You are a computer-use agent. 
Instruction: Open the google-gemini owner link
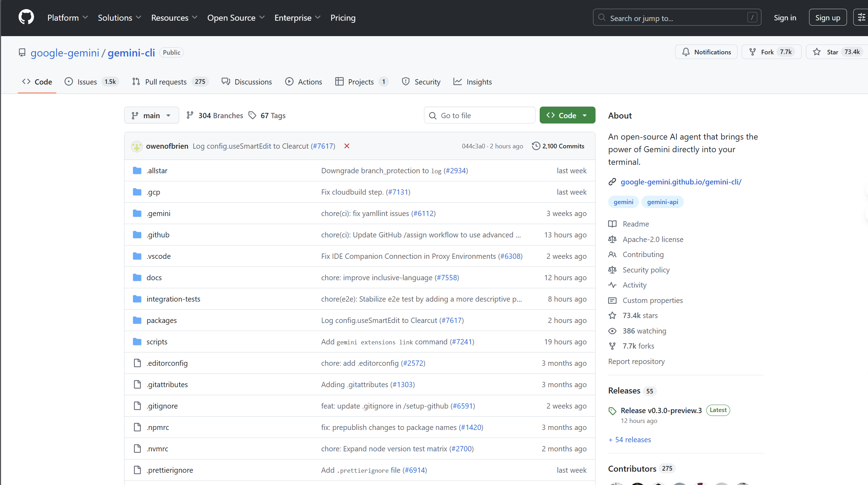pyautogui.click(x=65, y=53)
